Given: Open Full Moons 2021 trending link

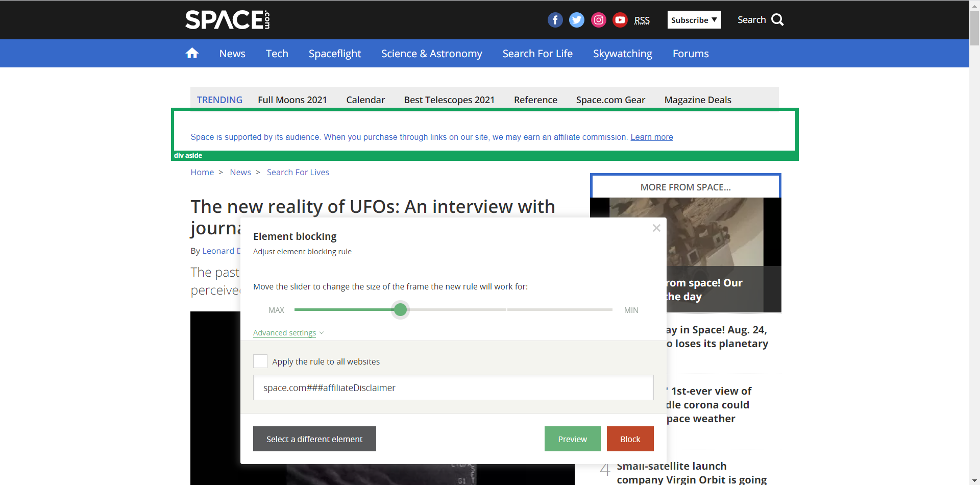Looking at the screenshot, I should 292,100.
